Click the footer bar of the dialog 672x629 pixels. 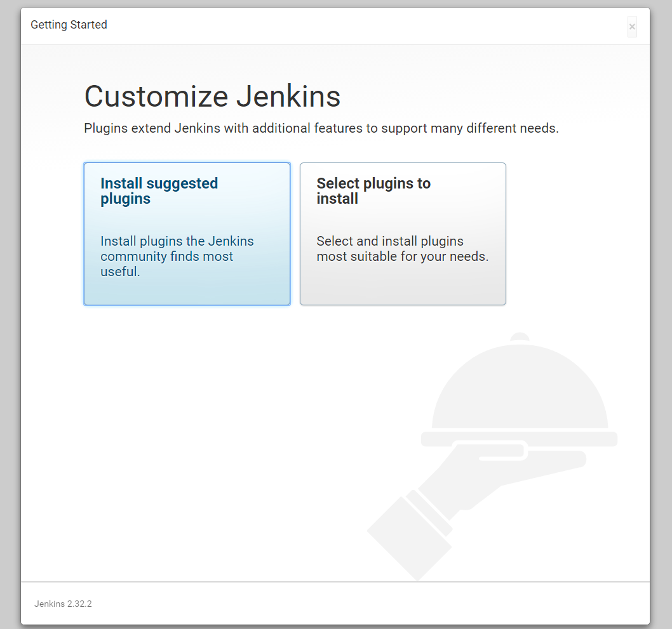tap(336, 603)
